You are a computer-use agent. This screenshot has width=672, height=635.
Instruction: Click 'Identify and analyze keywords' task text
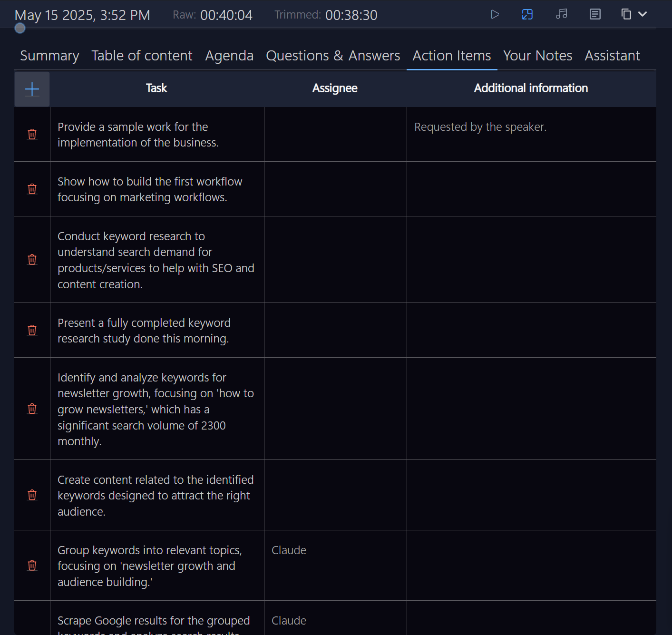click(x=156, y=410)
